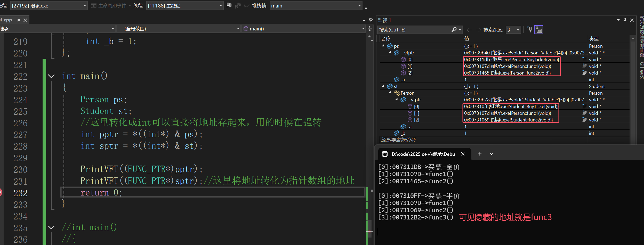Click view-source icon on 0x0073107d row under ps
Viewport: 644px width, 245px height.
(584, 66)
